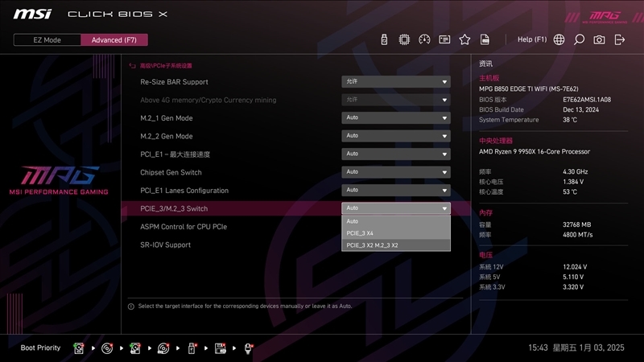
Task: Open the CPU chip settings icon
Action: point(404,39)
